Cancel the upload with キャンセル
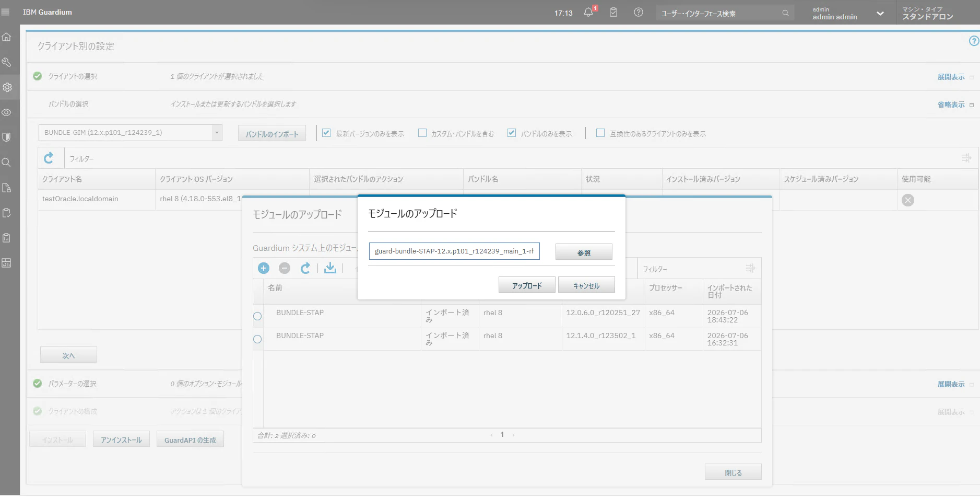This screenshot has width=980, height=497. click(586, 285)
